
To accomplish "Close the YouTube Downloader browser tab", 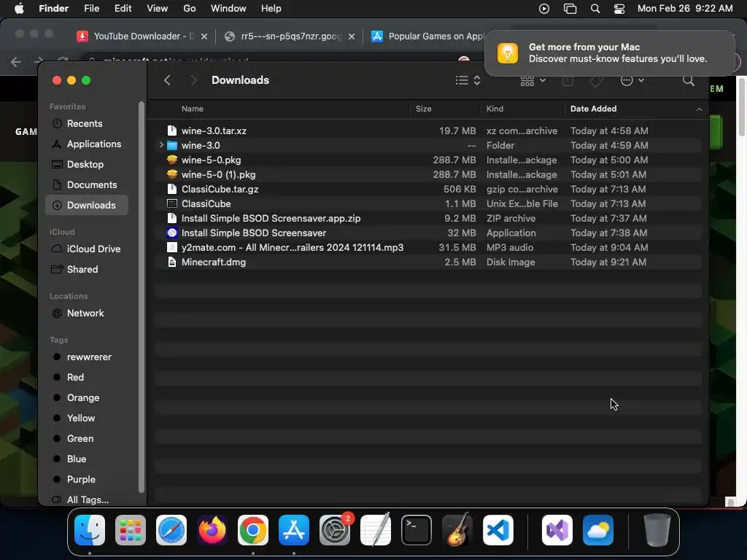I will 204,36.
